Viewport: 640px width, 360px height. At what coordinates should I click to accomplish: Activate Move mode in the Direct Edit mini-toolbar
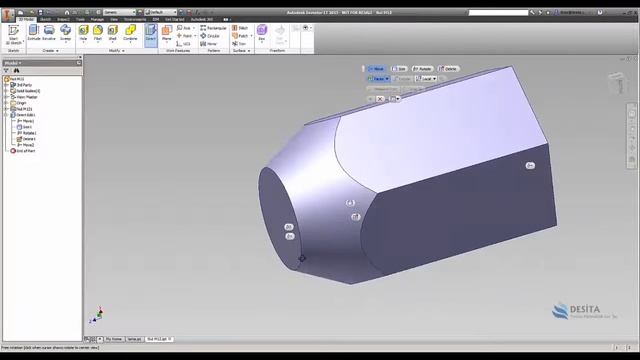coord(376,69)
